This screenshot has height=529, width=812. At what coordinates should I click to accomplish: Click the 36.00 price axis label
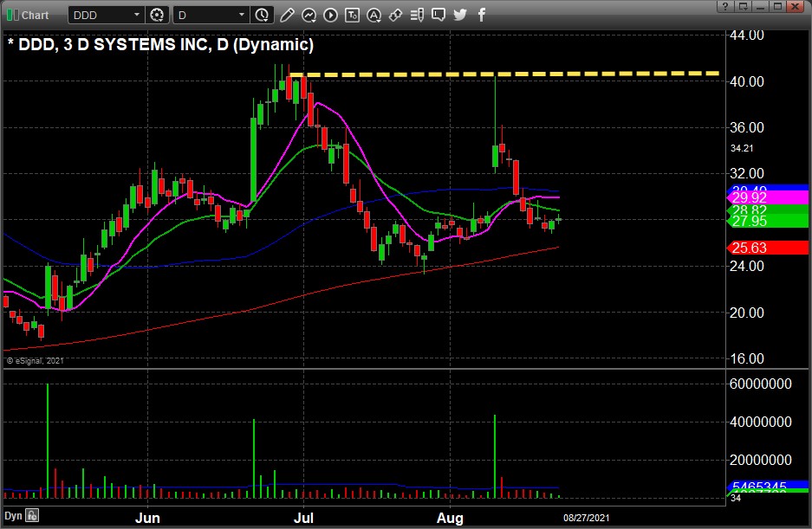pos(747,127)
